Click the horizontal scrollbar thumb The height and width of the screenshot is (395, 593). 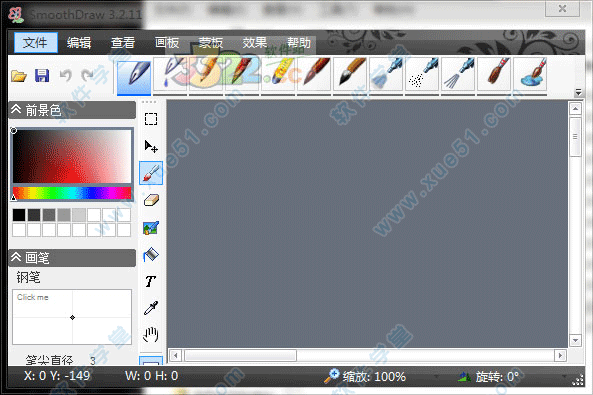coord(241,355)
